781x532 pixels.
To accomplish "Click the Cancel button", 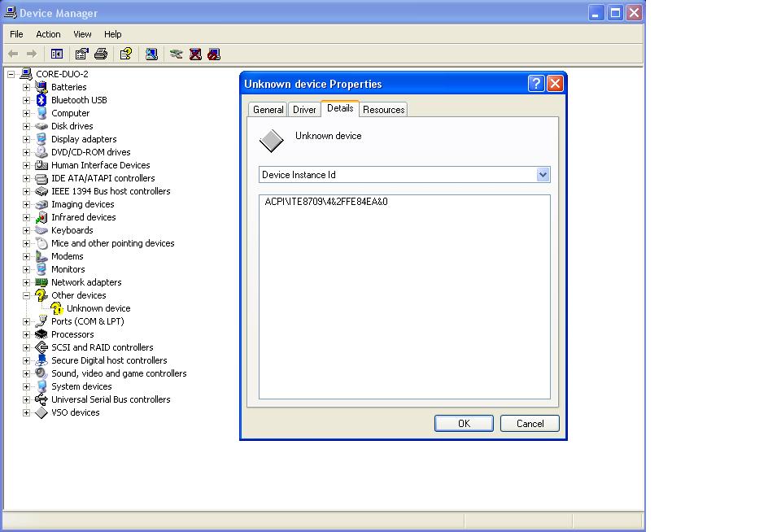I will pyautogui.click(x=530, y=424).
